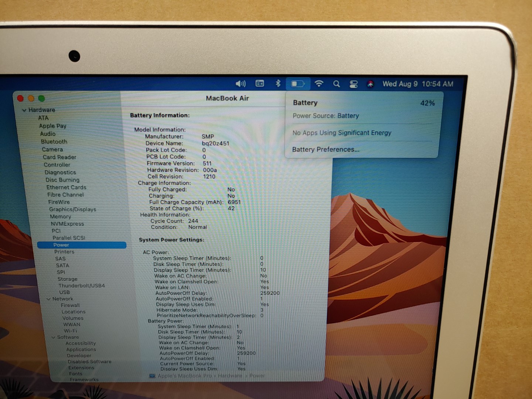Select the highlighted Power item
Screen dimensions: 532x399
(x=82, y=245)
